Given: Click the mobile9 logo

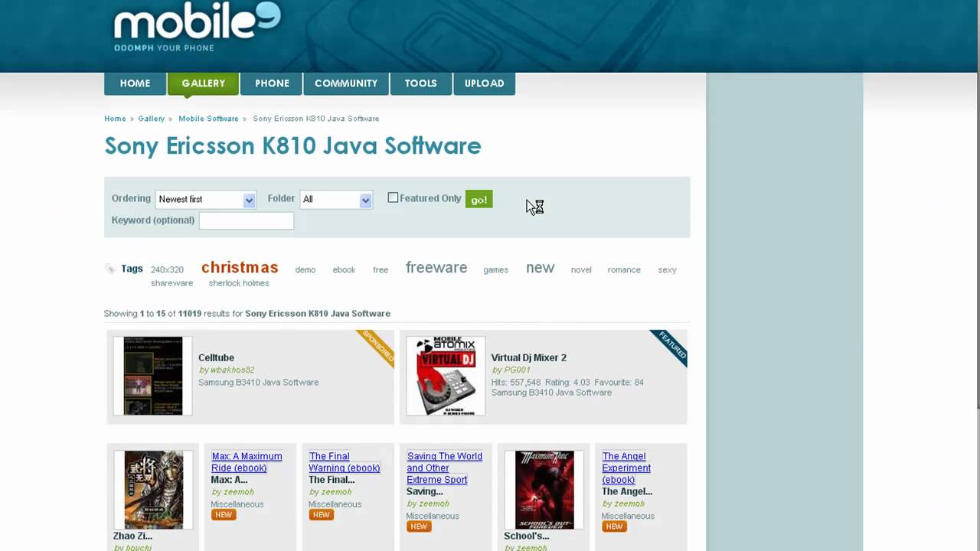Looking at the screenshot, I should (x=197, y=28).
